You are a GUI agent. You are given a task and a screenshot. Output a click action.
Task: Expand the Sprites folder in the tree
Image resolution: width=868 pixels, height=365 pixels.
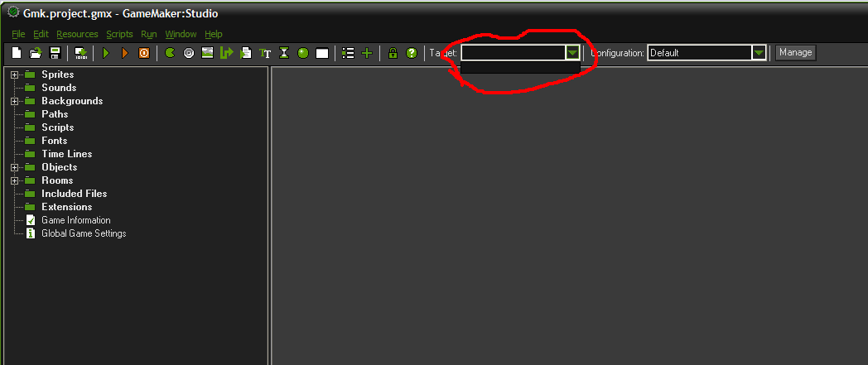[x=14, y=74]
